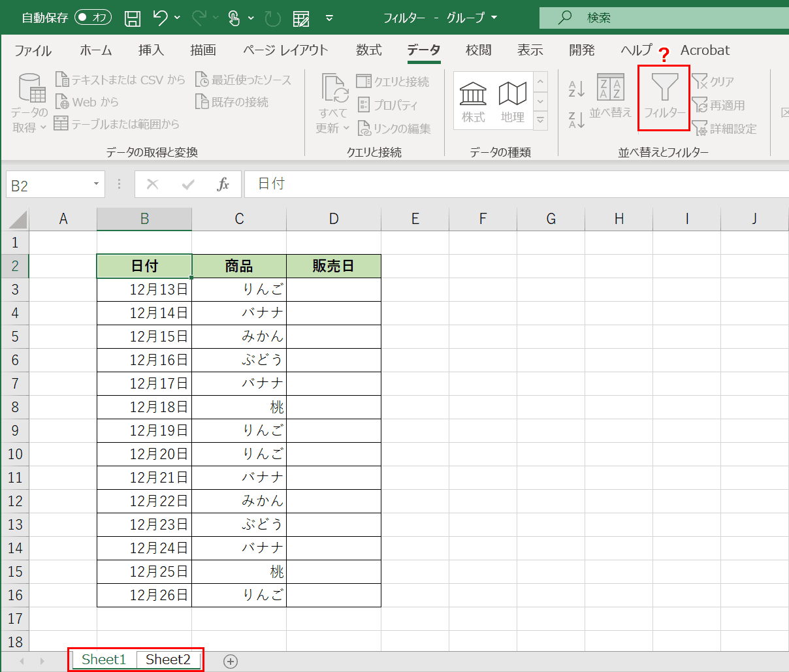Screen dimensions: 789x672
Task: Open the Get Data (データの取得) button
Action: pos(29,102)
